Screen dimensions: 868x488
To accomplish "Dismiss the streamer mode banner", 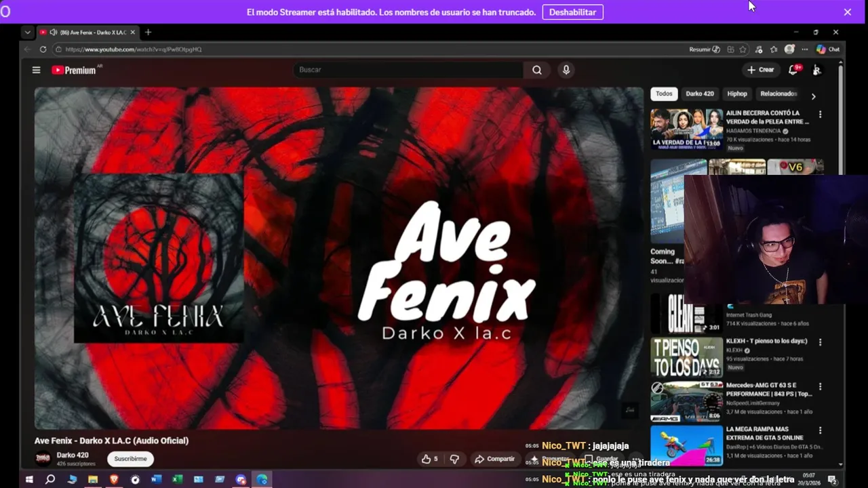I will click(848, 12).
